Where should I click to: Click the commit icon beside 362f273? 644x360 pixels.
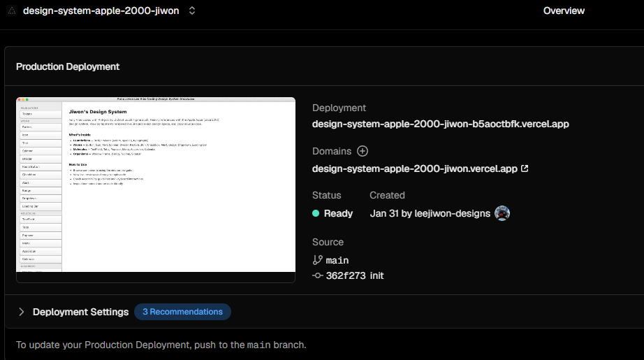point(318,275)
